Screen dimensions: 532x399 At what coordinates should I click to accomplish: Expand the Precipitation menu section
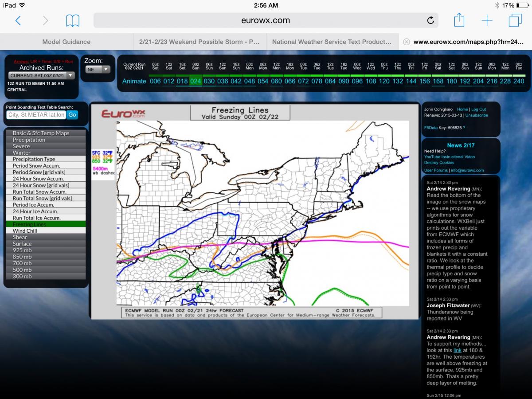coord(46,140)
